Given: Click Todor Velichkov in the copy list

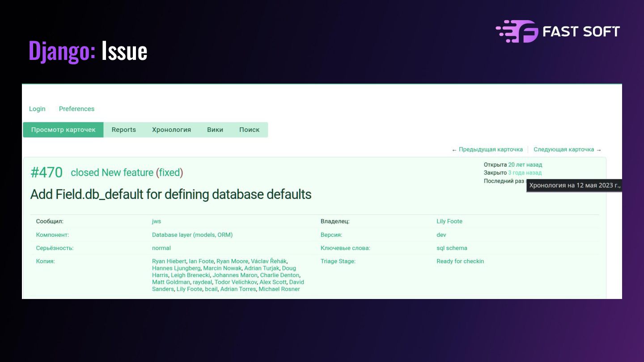Looking at the screenshot, I should [x=236, y=282].
